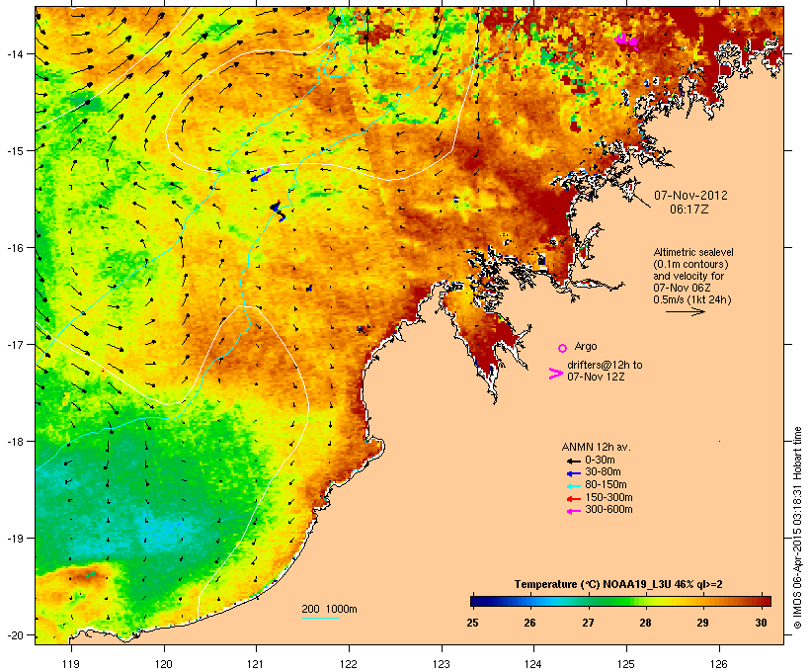Click the 'ANMN 12h av.' legend heading

[x=596, y=447]
